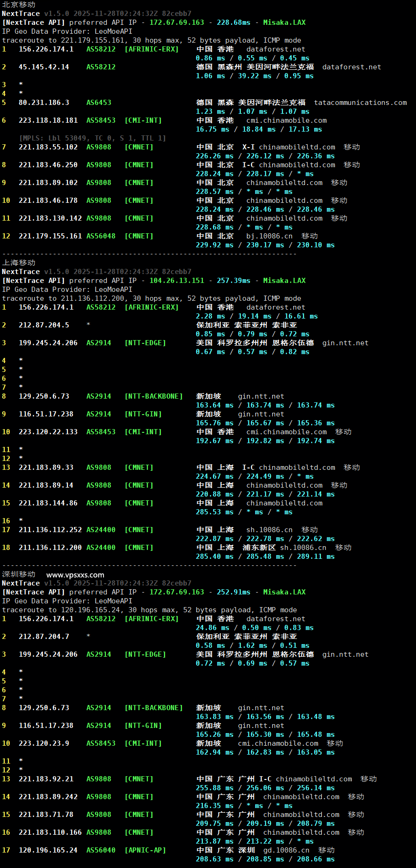Click hop address 221.183.110.166
This screenshot has height=868, width=416.
(50, 832)
